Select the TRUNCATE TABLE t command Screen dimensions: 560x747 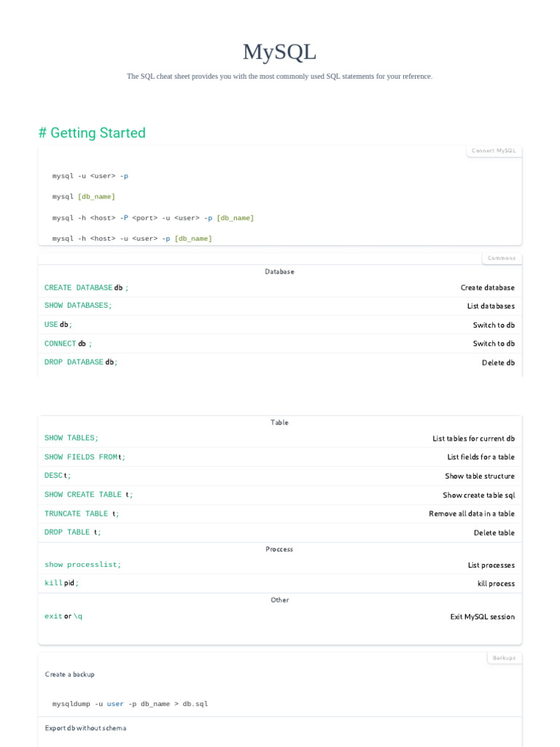point(82,514)
